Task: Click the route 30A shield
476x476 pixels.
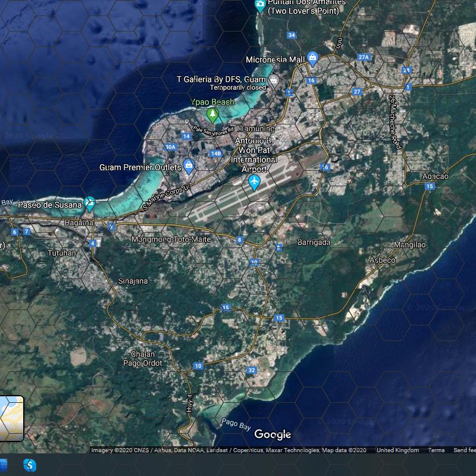Action: [170, 147]
